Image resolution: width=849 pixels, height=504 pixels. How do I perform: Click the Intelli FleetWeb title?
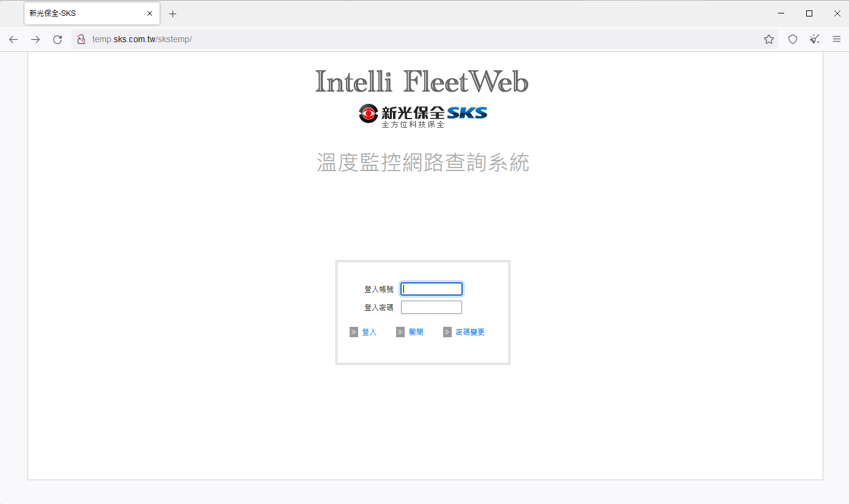pyautogui.click(x=422, y=82)
